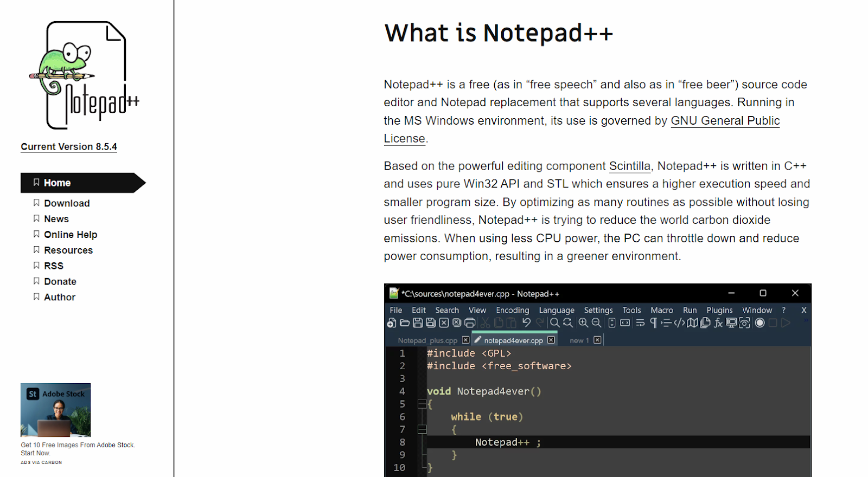This screenshot has width=868, height=477.
Task: Close the new 1 tab
Action: (x=597, y=340)
